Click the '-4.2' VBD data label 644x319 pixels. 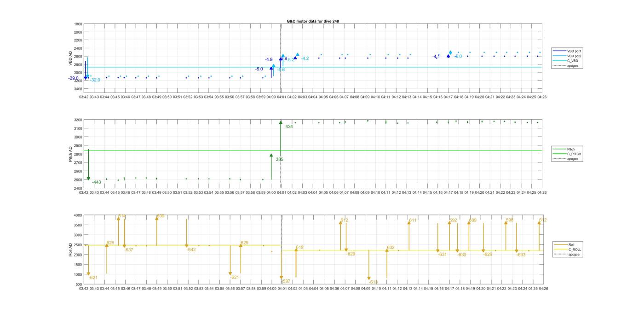point(305,58)
